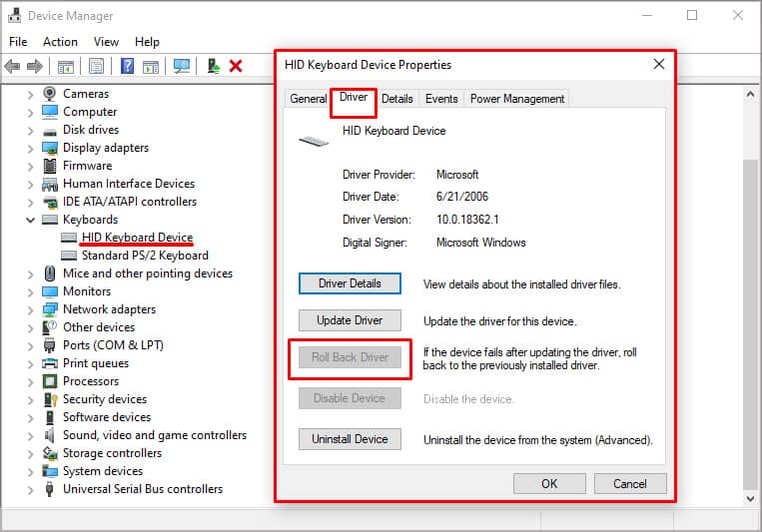
Task: Click the Device Manager title bar icon
Action: tap(15, 16)
